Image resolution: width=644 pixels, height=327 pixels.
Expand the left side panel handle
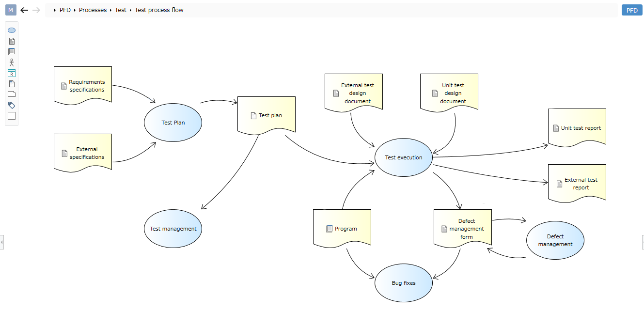coord(2,241)
